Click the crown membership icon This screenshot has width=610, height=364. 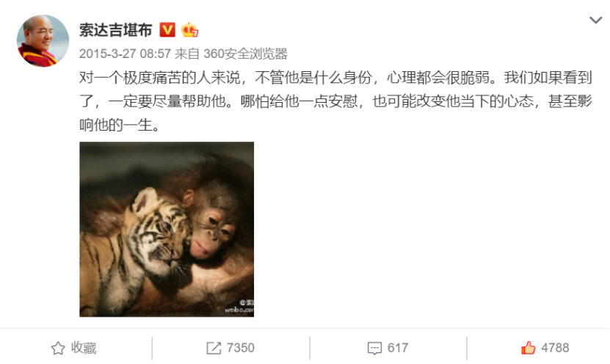pos(189,30)
